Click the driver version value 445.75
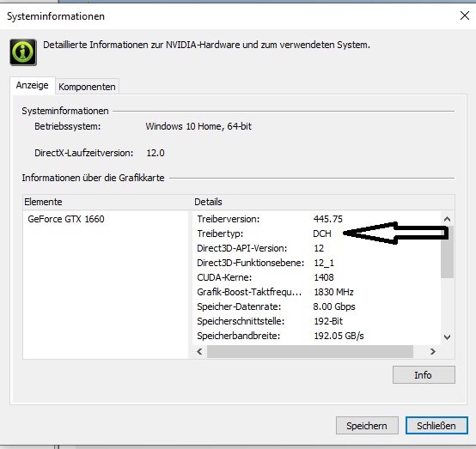 click(328, 219)
